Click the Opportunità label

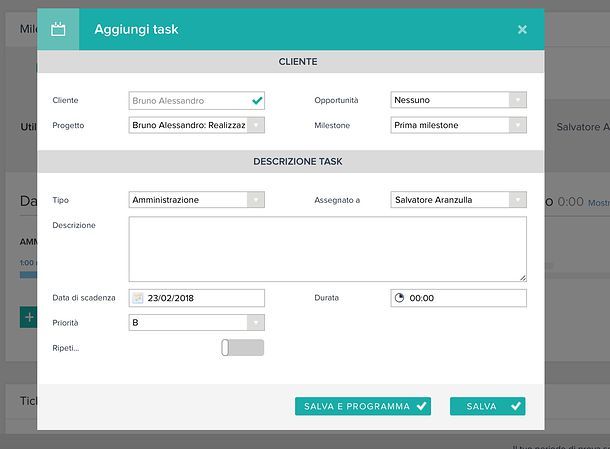pos(336,100)
